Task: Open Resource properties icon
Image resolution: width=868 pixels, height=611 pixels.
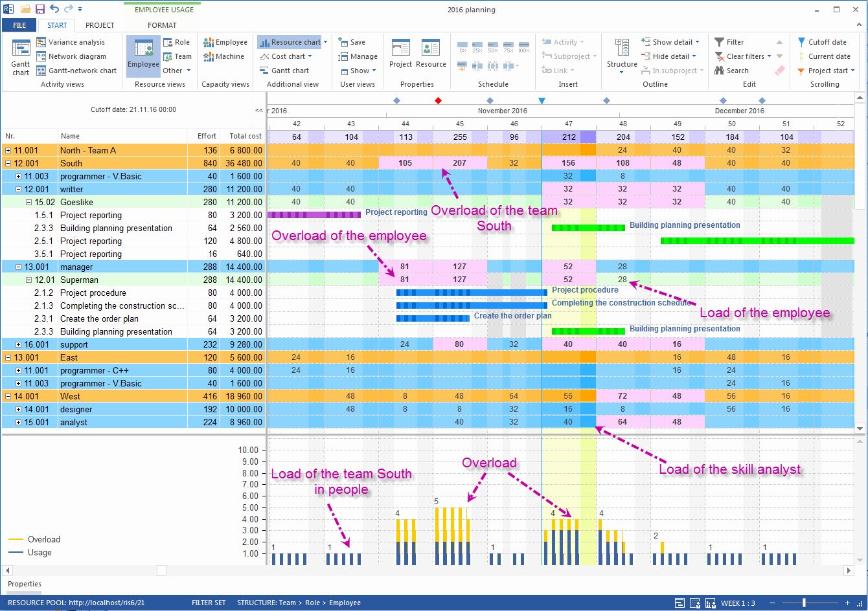Action: [x=431, y=54]
